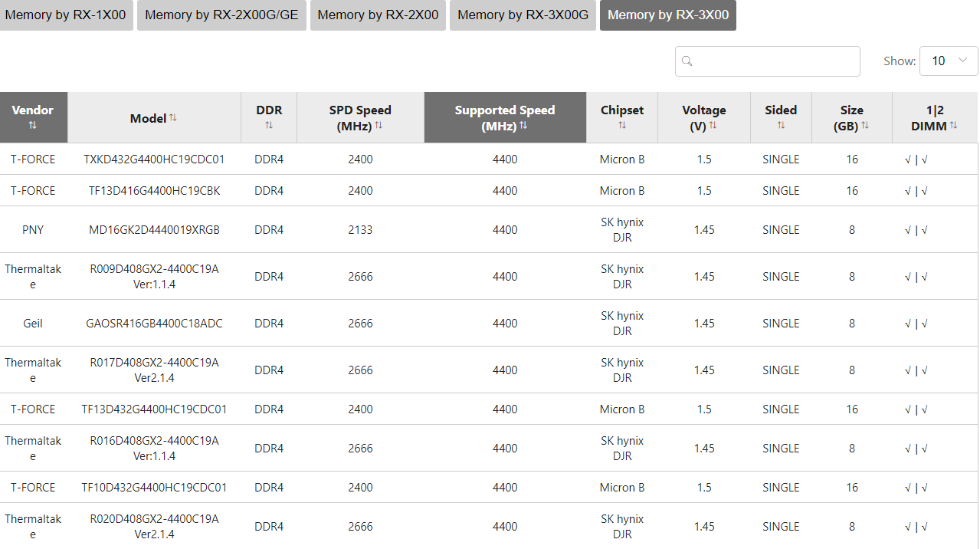This screenshot has width=980, height=549.
Task: Click the Voltage column sort icon
Action: coord(713,125)
